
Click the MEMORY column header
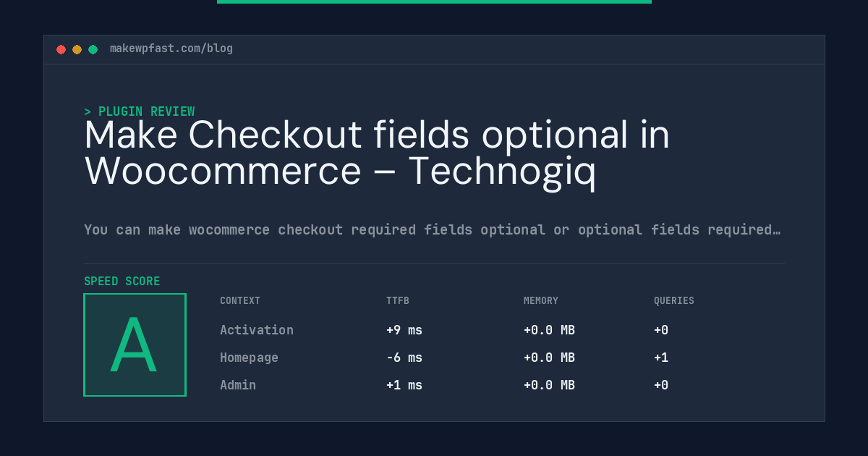coord(541,300)
